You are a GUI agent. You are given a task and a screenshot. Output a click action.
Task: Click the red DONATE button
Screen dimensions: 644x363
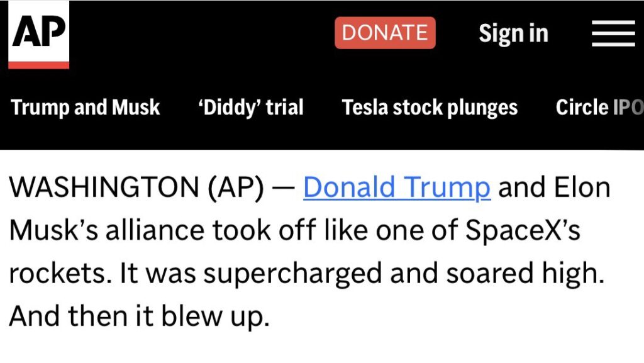[x=385, y=33]
